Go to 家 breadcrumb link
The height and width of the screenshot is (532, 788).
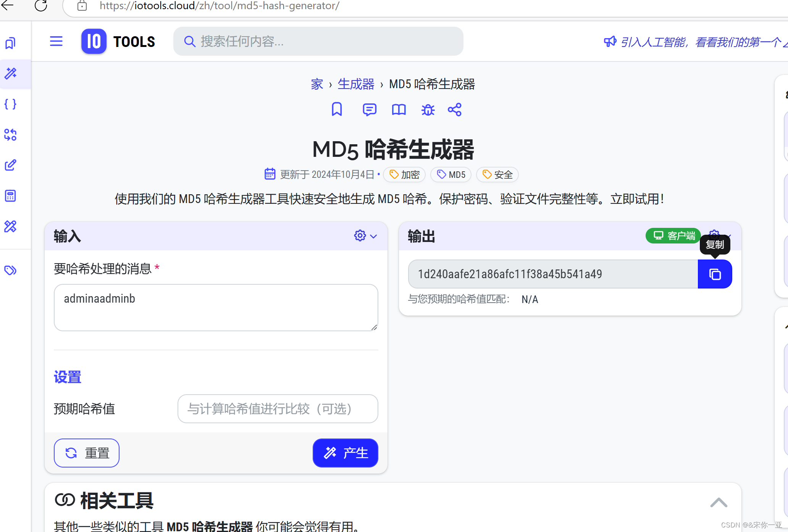tap(316, 84)
